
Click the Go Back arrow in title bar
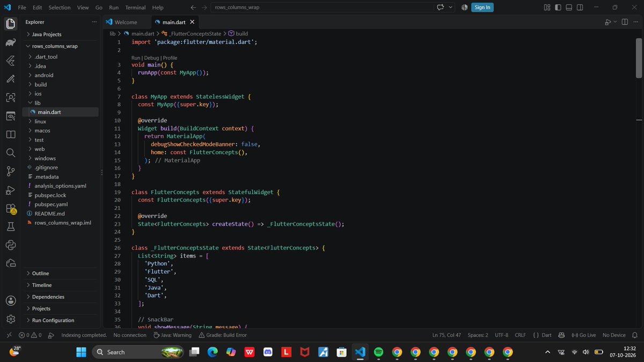(x=193, y=8)
